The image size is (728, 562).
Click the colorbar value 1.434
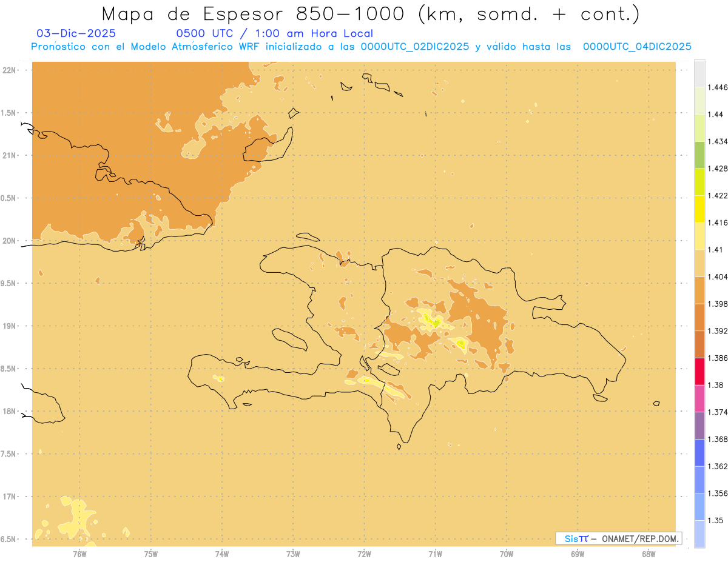[718, 141]
